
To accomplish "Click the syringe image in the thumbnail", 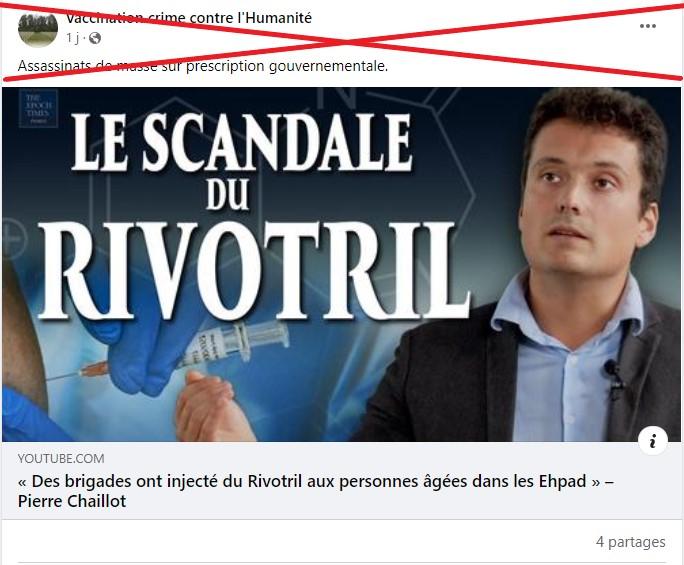I will pyautogui.click(x=183, y=351).
